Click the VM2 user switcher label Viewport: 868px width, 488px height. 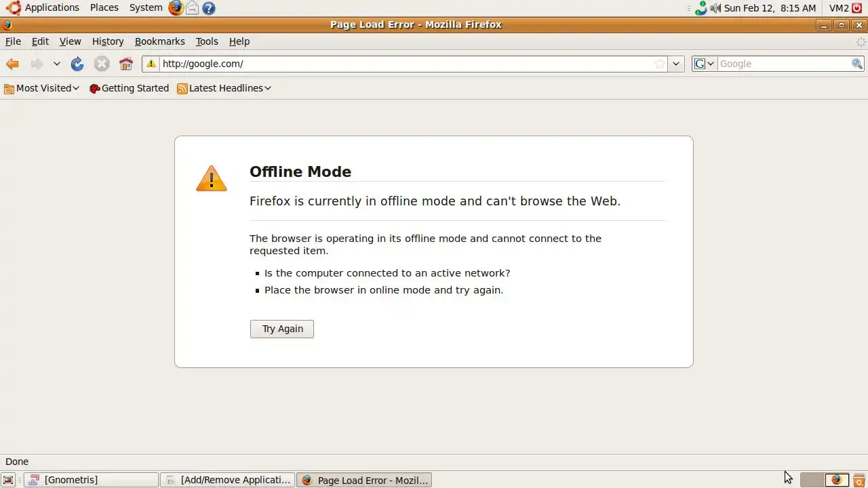(839, 8)
